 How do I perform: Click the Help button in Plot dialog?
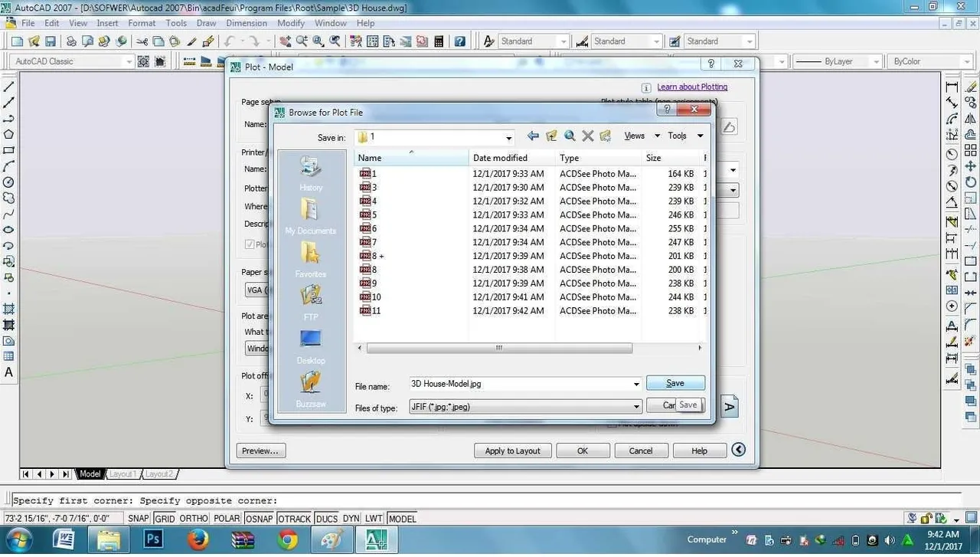(700, 451)
